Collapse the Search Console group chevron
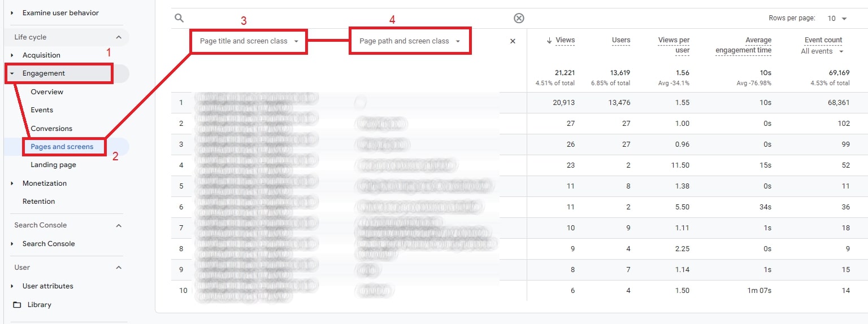Image resolution: width=868 pixels, height=324 pixels. pos(119,225)
